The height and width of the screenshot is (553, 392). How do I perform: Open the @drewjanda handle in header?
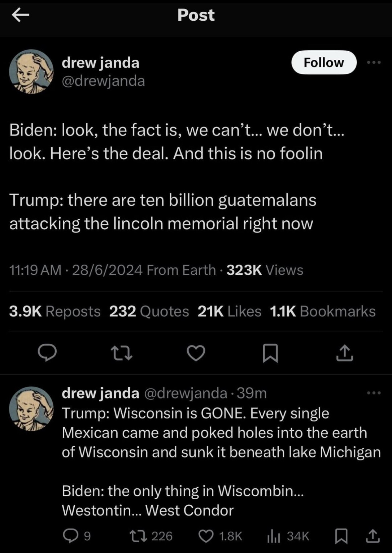coord(103,81)
